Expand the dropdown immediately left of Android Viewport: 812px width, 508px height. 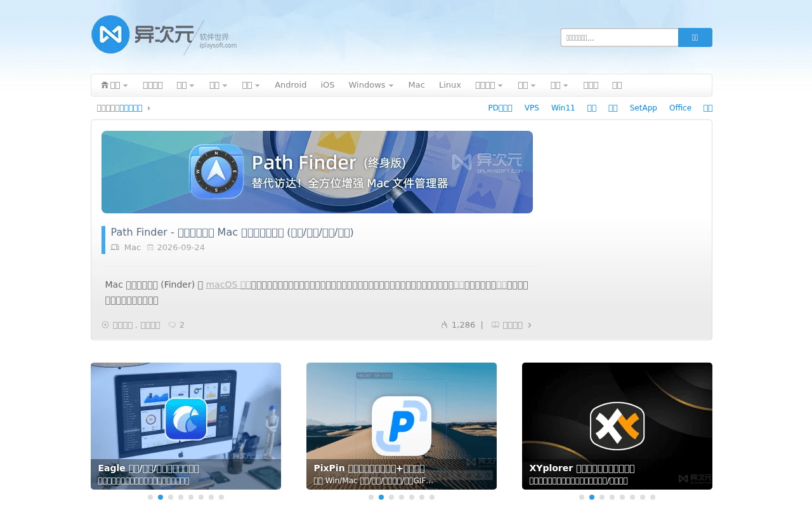(251, 85)
